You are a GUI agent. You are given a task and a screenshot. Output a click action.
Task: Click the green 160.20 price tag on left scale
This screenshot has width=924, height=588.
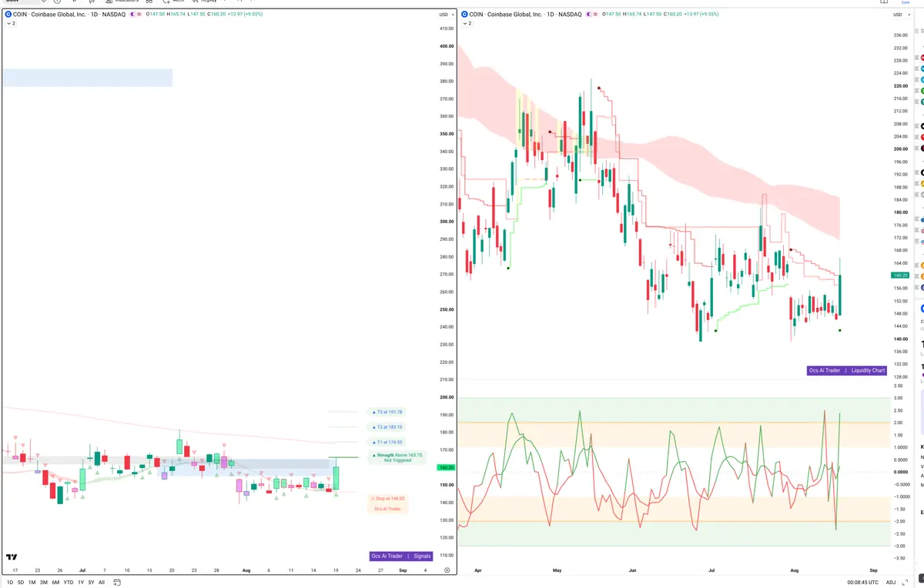445,467
